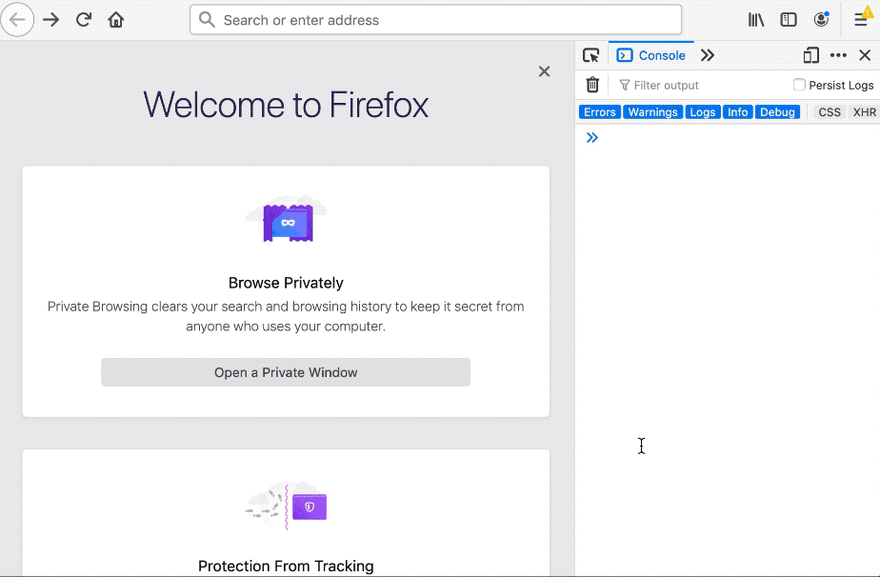
Task: Show the sidebars icon in toolbar
Action: pos(789,20)
